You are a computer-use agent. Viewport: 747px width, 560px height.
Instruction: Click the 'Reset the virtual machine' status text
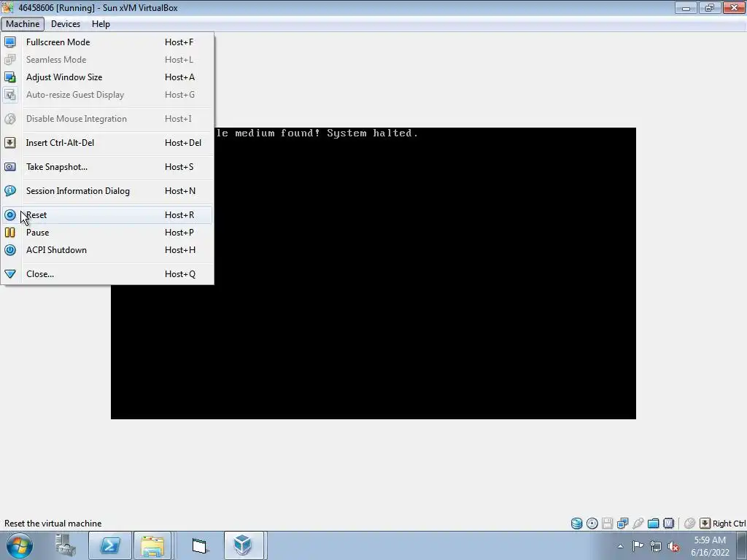click(x=53, y=524)
